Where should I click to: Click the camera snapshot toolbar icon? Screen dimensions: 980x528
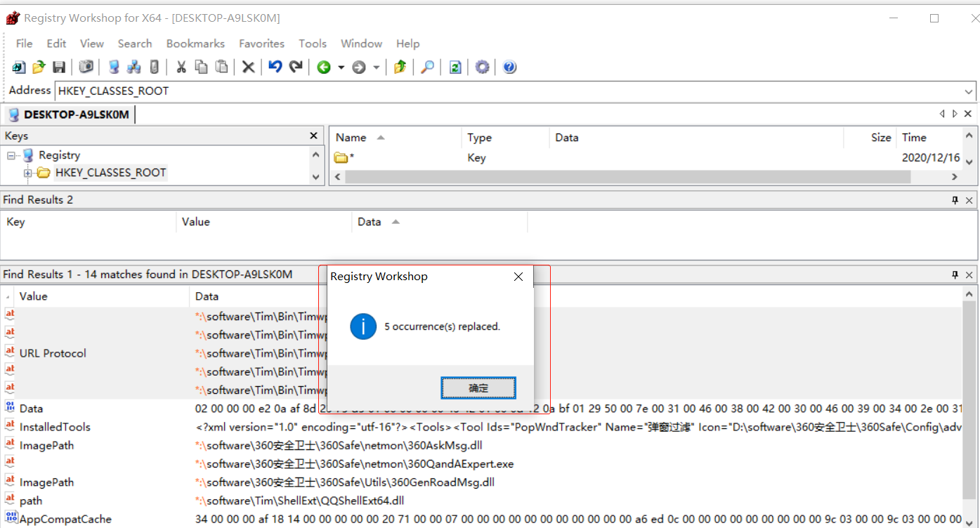coord(86,67)
